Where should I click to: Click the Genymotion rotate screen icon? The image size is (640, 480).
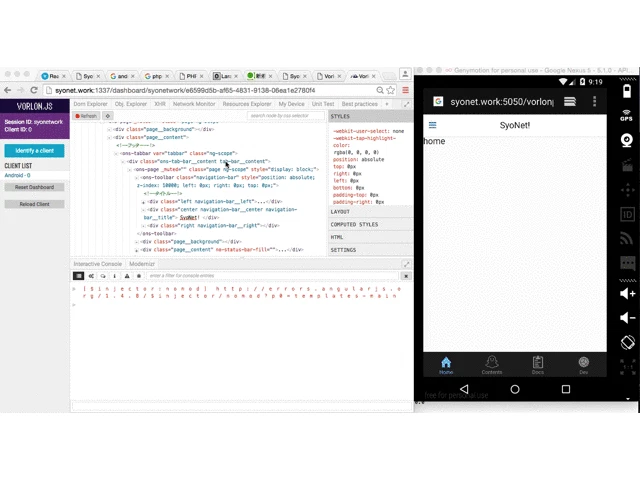628,342
